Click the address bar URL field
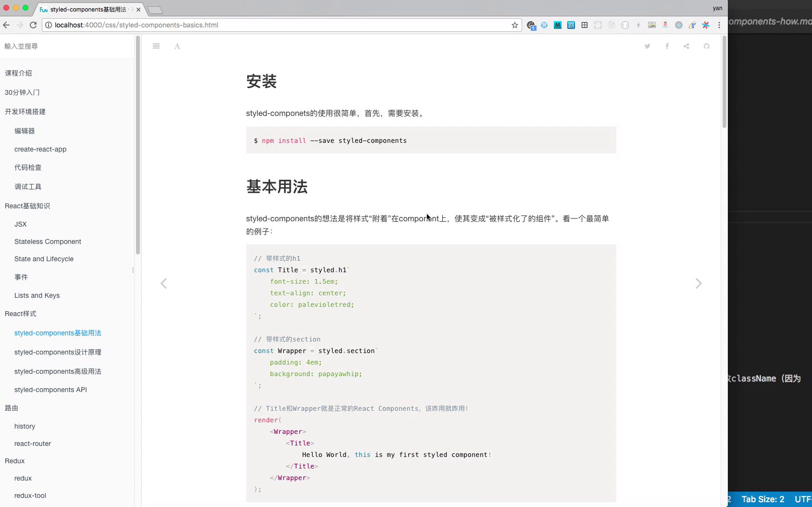The image size is (812, 507). point(279,25)
